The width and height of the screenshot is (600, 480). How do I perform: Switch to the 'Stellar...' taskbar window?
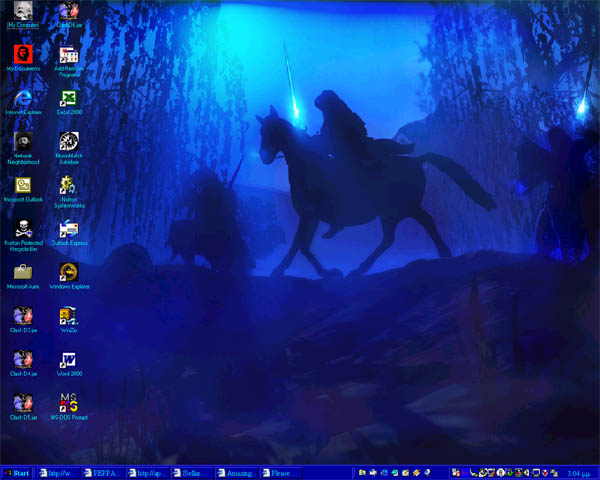click(x=192, y=473)
